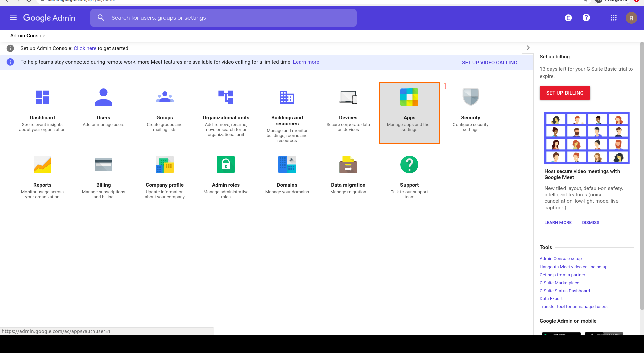Open Hangouts Meet video calling setup link
The width and height of the screenshot is (644, 353).
[x=574, y=267]
